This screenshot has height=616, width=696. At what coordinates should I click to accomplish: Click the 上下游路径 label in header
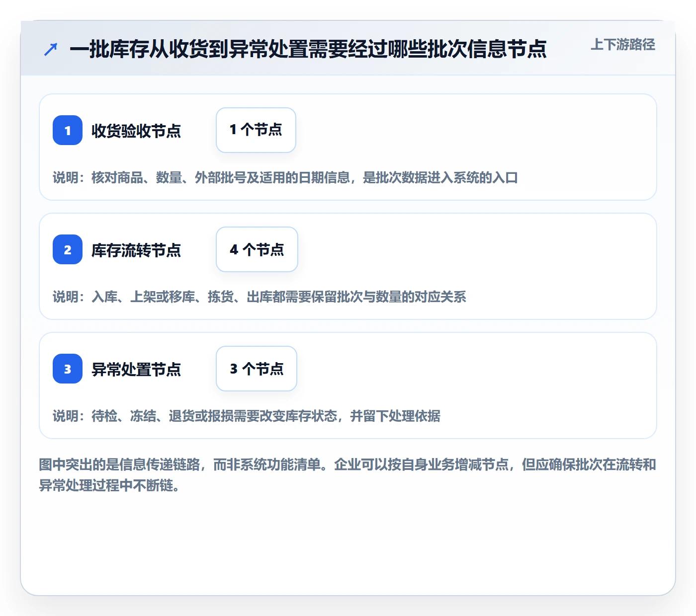623,45
